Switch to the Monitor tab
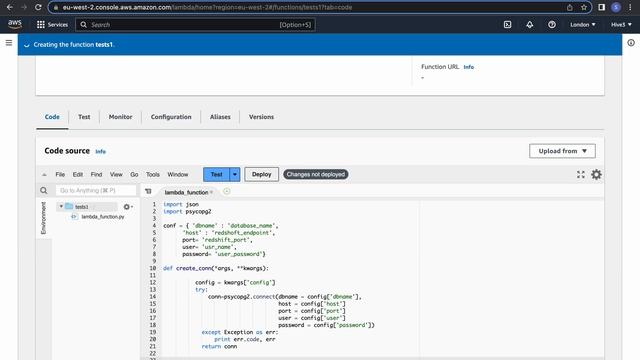 (120, 117)
